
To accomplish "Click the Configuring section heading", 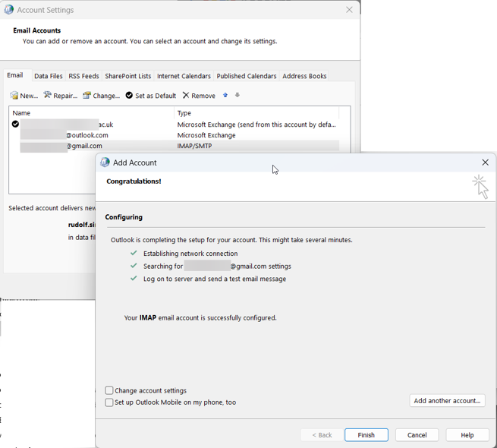I will point(124,217).
